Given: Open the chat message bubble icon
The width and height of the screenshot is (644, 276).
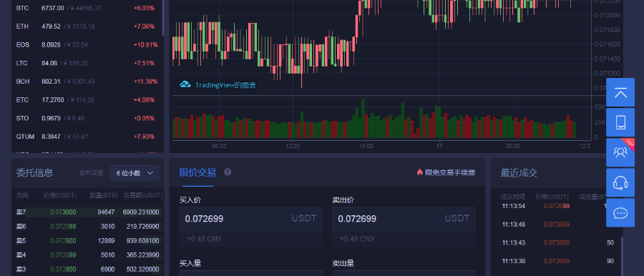Looking at the screenshot, I should click(620, 213).
